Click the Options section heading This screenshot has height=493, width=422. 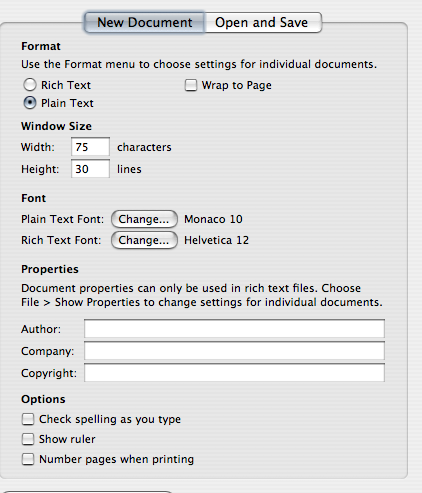(43, 399)
